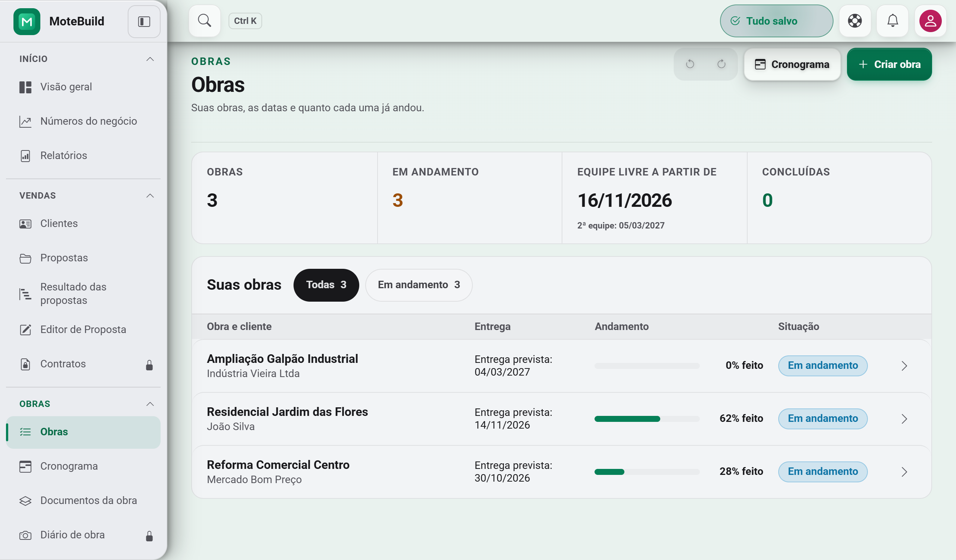Click the 62% feito label

point(741,418)
